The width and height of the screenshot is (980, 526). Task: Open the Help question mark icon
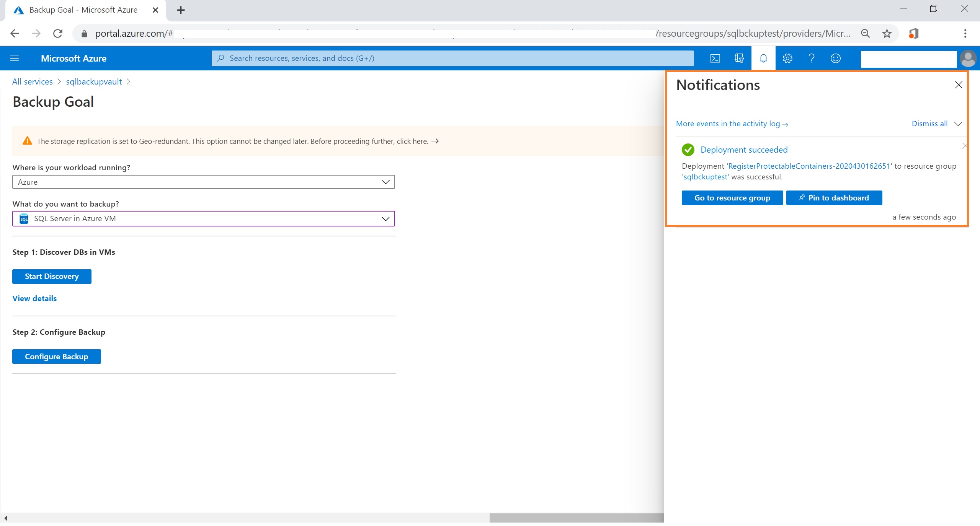pyautogui.click(x=812, y=59)
